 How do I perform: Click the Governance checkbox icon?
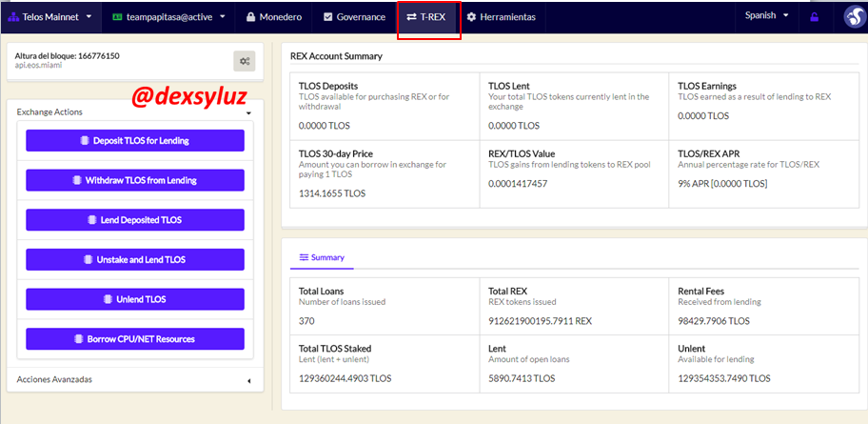point(326,17)
